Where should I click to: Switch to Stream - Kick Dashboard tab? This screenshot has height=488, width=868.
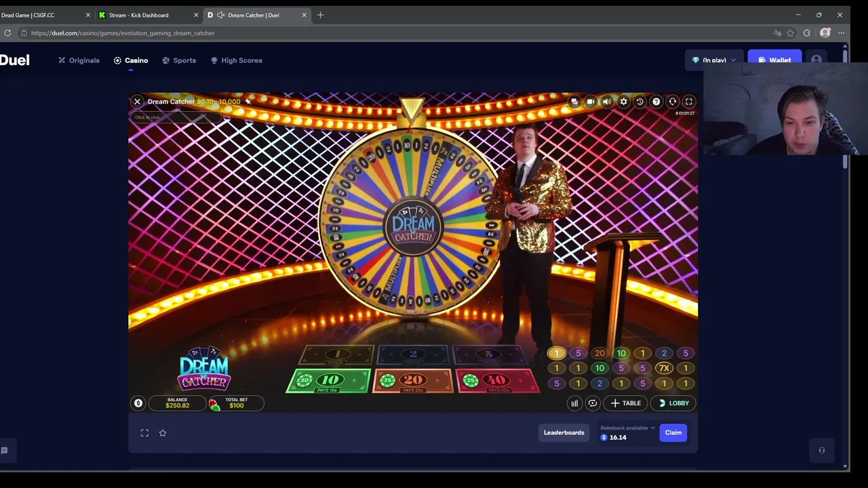coord(149,15)
